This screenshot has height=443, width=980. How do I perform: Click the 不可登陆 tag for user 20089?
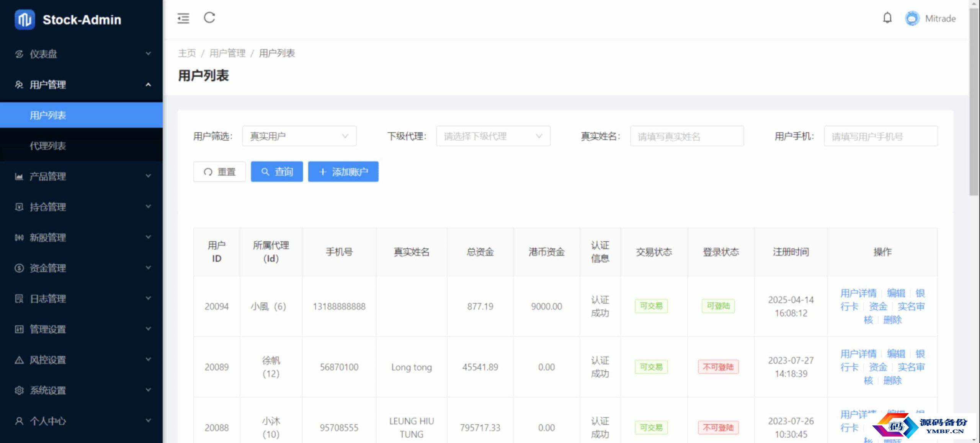(x=718, y=367)
